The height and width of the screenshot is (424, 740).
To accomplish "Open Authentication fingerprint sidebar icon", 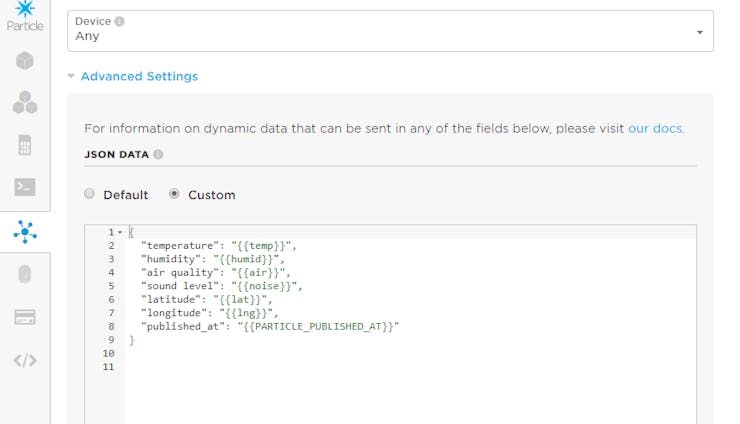I will coord(25,274).
